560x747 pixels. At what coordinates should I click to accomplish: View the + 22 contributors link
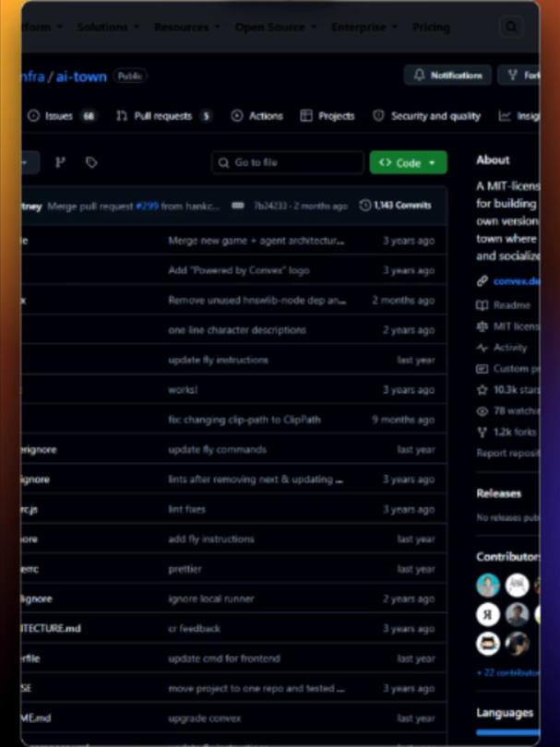pos(508,672)
